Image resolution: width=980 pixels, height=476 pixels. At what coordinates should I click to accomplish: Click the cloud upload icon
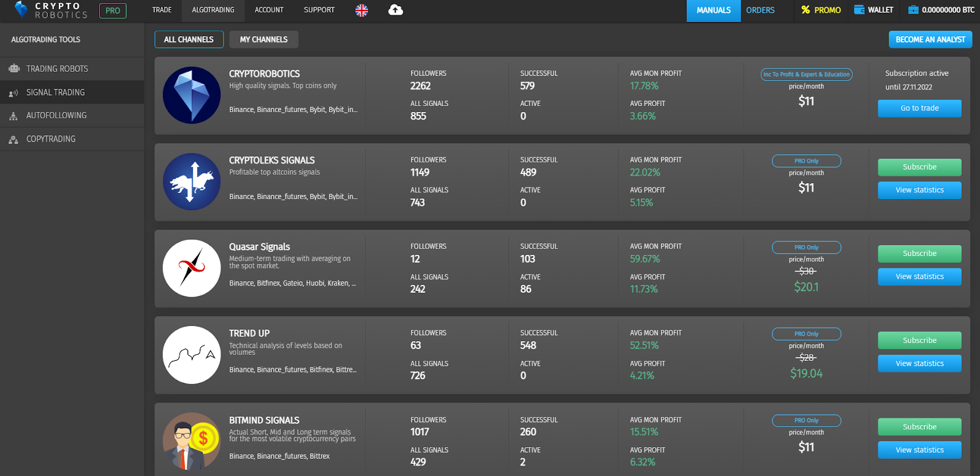(396, 10)
